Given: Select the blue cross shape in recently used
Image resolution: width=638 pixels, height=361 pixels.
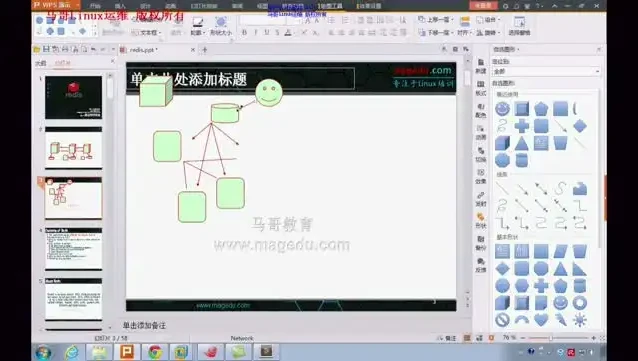Looking at the screenshot, I should pos(522,126).
